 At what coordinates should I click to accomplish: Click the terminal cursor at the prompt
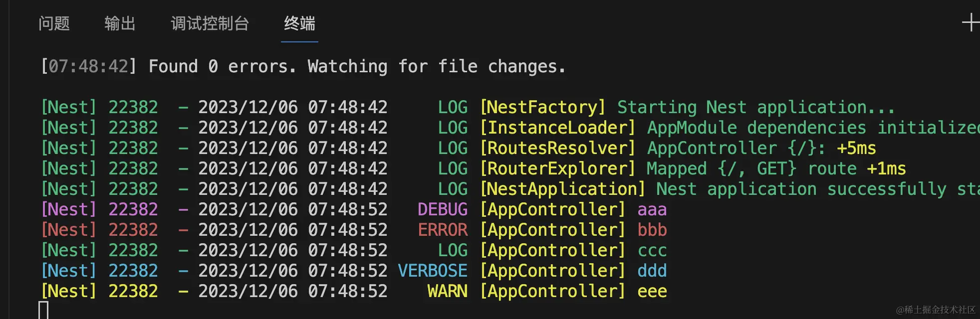(x=44, y=311)
